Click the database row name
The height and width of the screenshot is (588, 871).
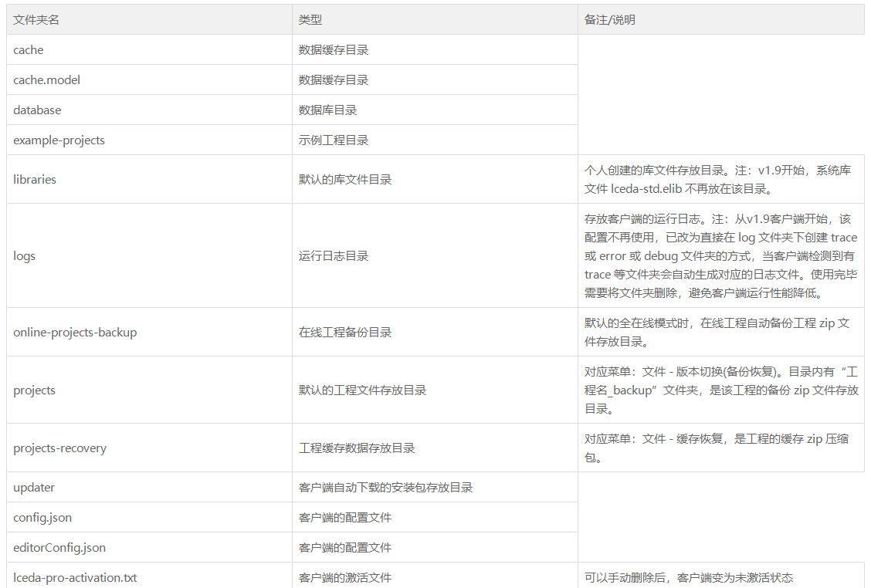point(37,110)
